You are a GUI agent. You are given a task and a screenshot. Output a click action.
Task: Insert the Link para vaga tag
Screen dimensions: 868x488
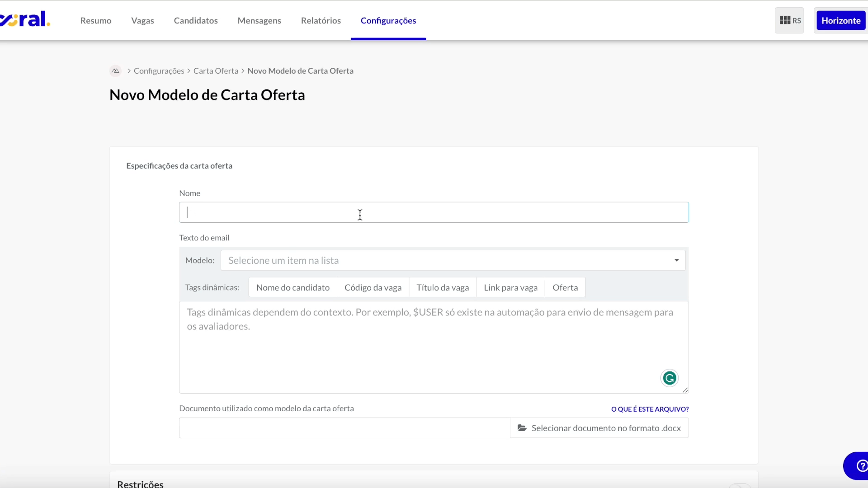pyautogui.click(x=511, y=287)
